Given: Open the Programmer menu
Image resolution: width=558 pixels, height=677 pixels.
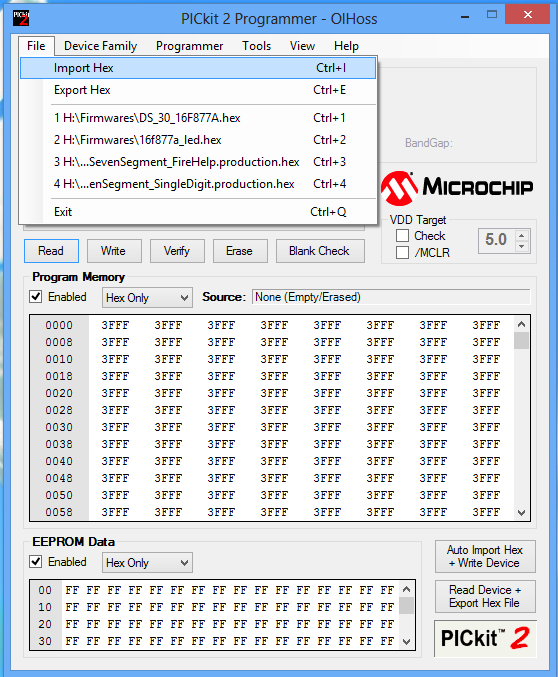Looking at the screenshot, I should [x=189, y=46].
